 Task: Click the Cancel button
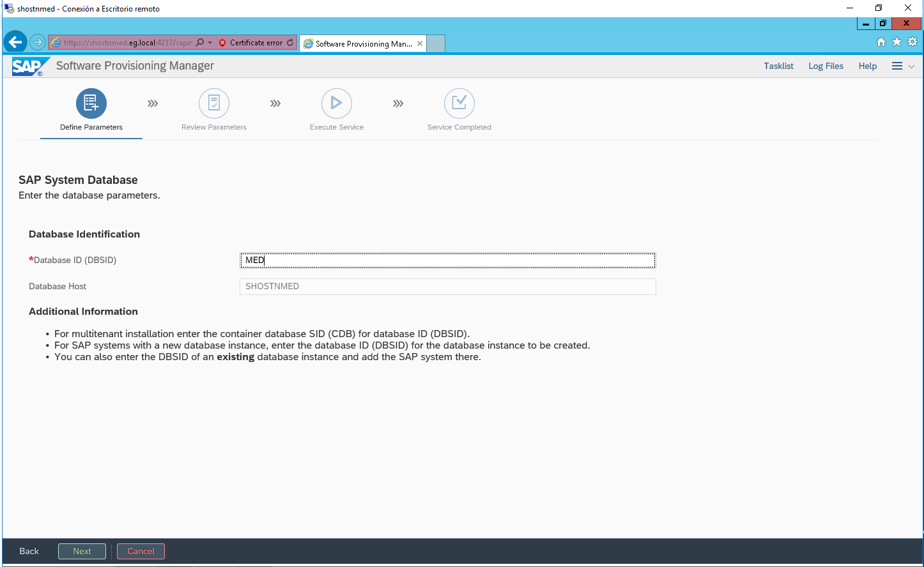pyautogui.click(x=141, y=552)
